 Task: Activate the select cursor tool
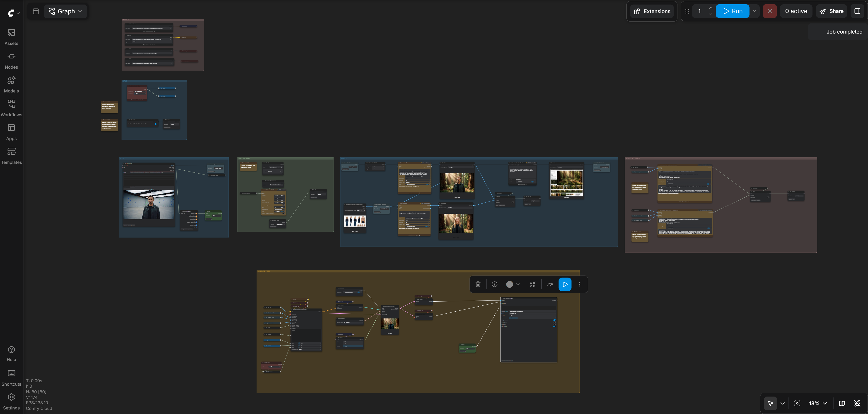(770, 403)
